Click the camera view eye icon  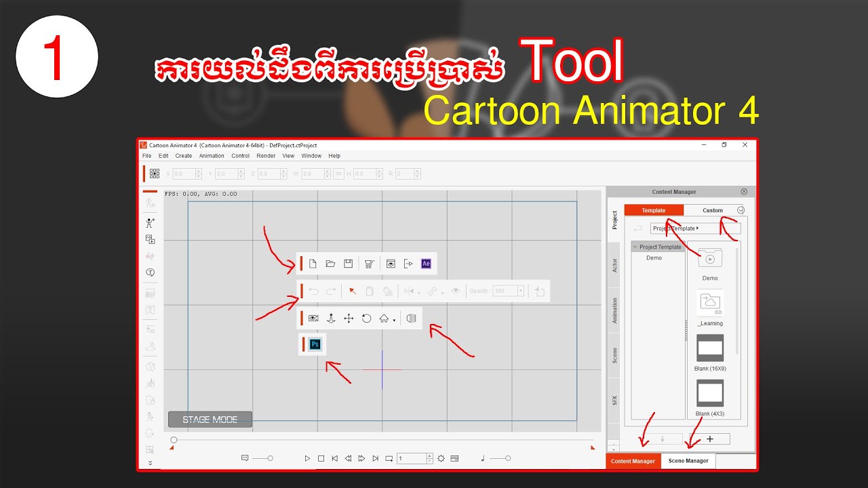point(313,318)
